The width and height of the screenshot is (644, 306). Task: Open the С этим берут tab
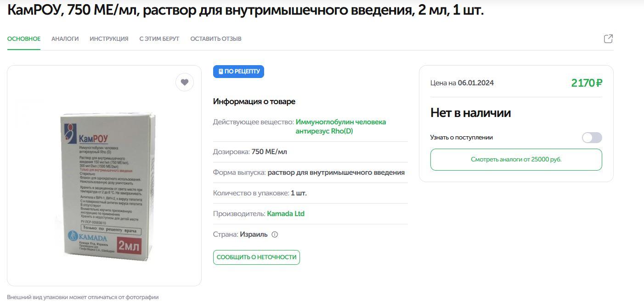coord(159,39)
